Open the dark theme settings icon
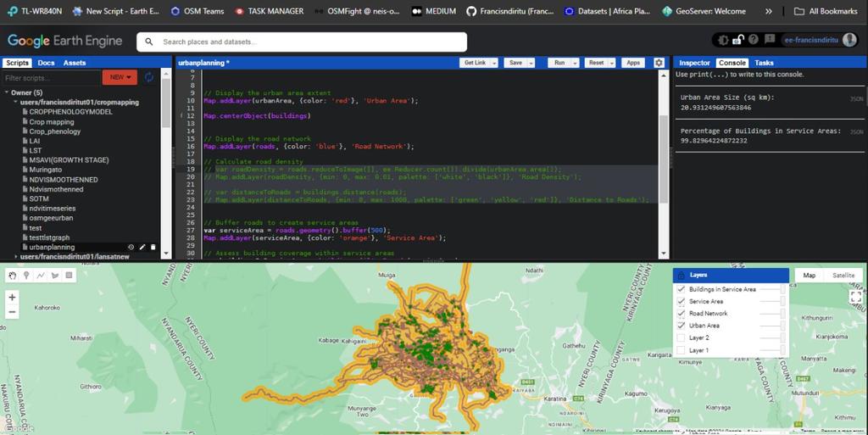Screen dimensions: 868x435 click(723, 40)
